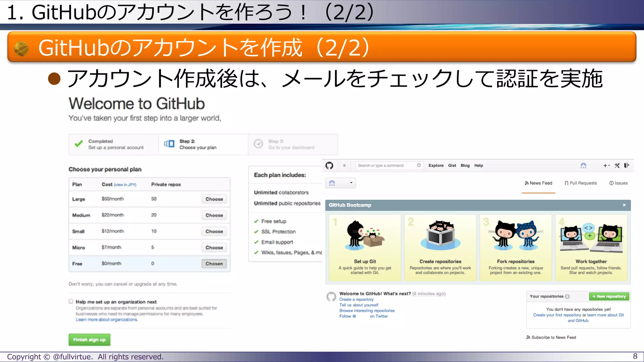Open the Explore menu item
This screenshot has height=362, width=644.
pos(436,166)
